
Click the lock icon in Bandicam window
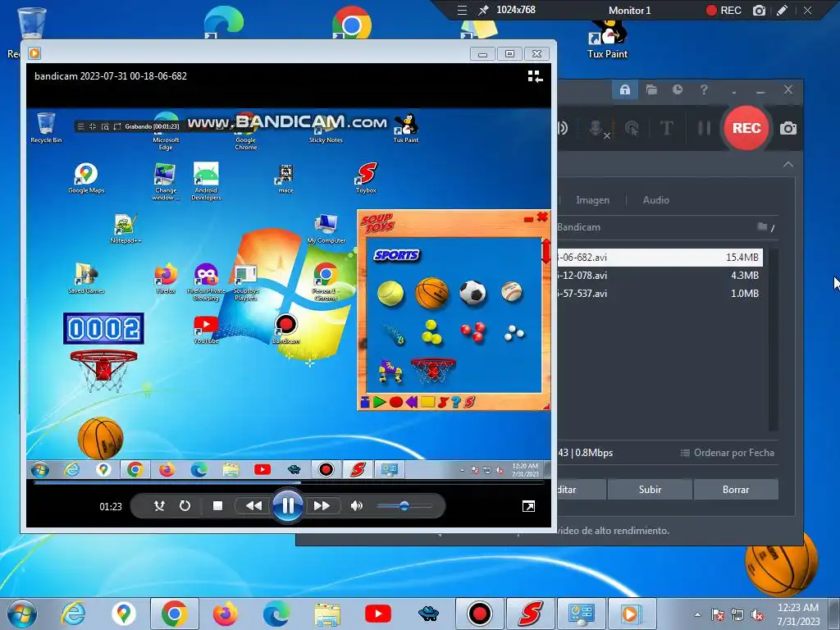[624, 89]
